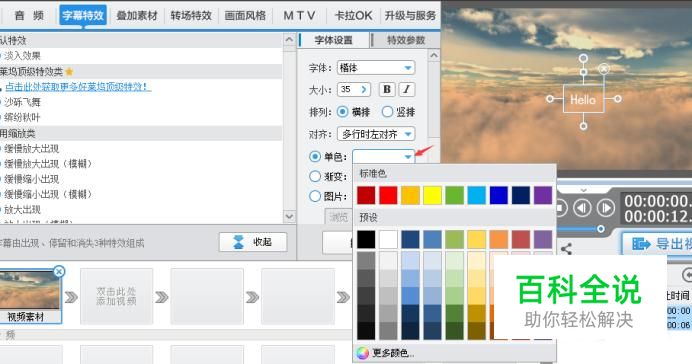Pick the yellow standard color swatch
This screenshot has height=364, width=692.
(432, 195)
